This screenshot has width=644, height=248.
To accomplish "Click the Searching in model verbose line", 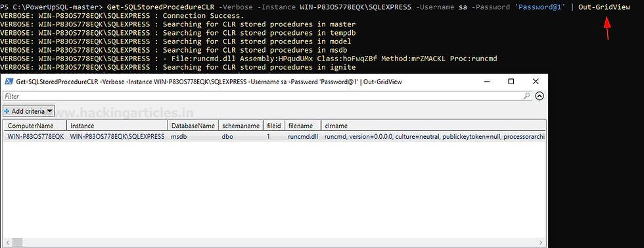I will 176,41.
